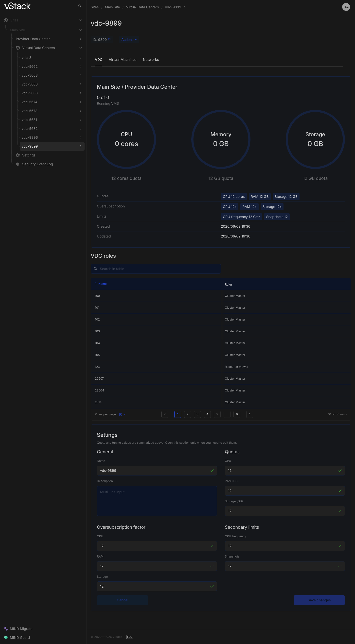Select vdc-5681 in sidebar tree

click(x=52, y=120)
